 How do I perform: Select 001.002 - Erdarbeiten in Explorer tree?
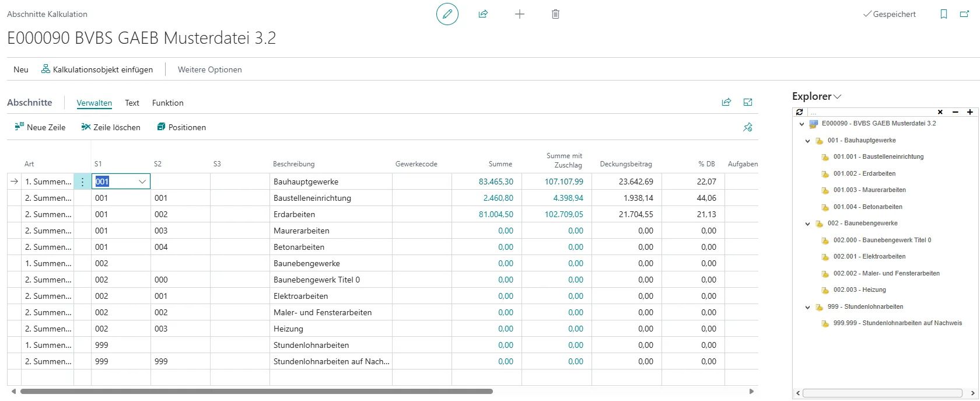click(864, 173)
